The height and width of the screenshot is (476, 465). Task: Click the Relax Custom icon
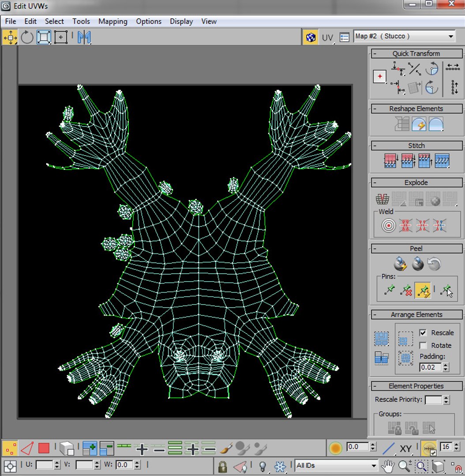point(436,124)
